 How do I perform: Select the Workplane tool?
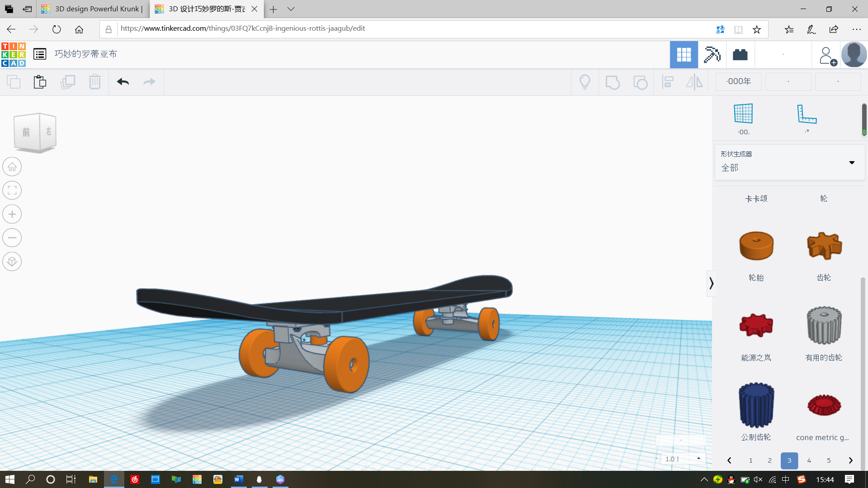tap(743, 113)
